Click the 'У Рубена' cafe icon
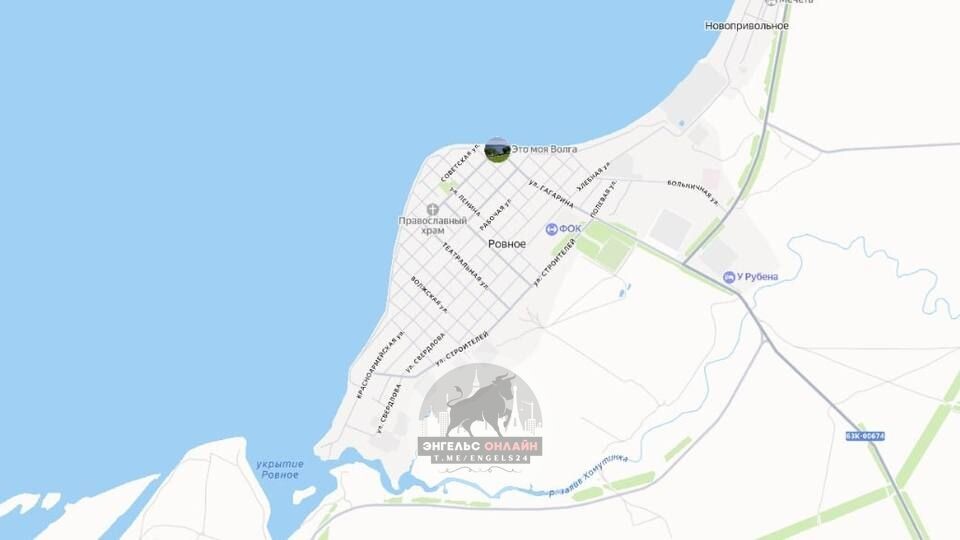 tap(729, 277)
